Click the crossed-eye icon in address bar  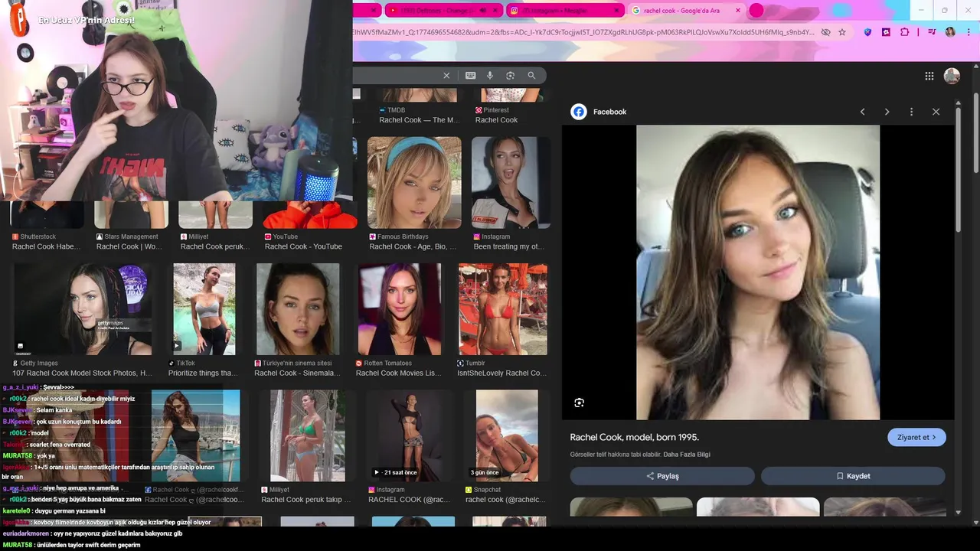(825, 32)
